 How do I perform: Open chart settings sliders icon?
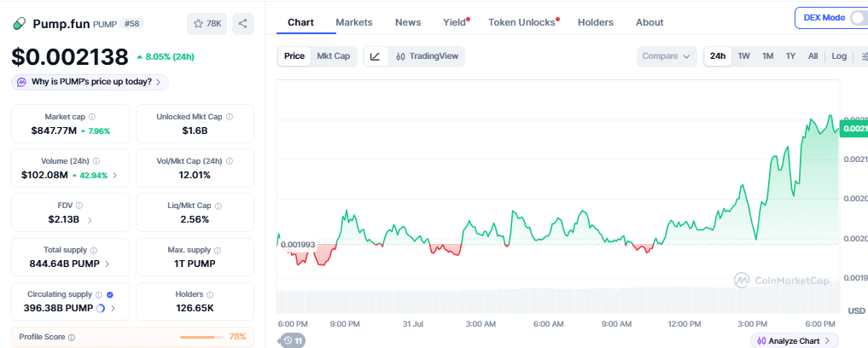tap(865, 56)
